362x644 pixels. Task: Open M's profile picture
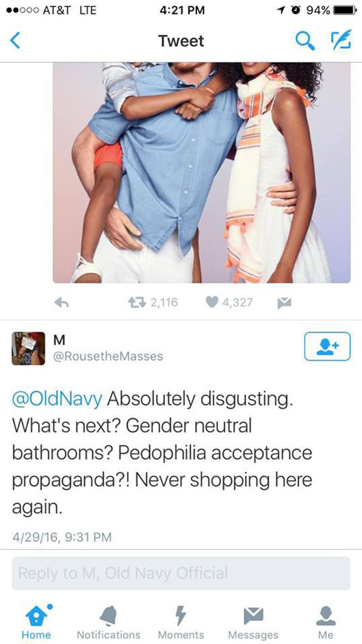click(x=28, y=348)
